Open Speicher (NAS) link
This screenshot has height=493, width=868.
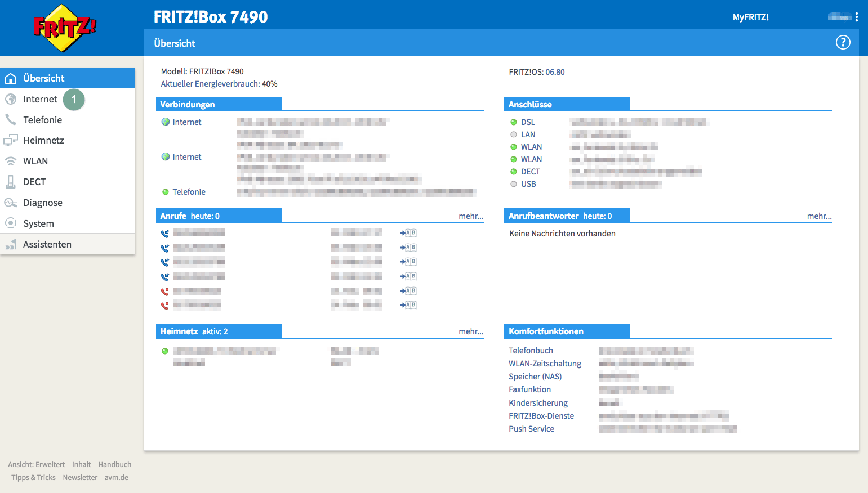pyautogui.click(x=535, y=377)
